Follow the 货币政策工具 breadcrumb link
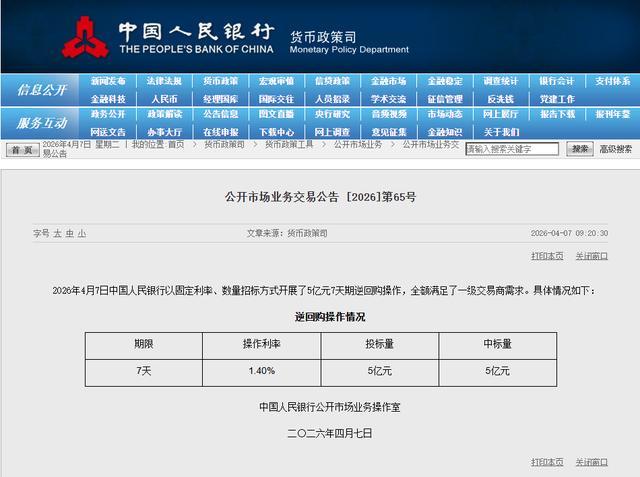Viewport: 640px width, 477px height. click(x=289, y=144)
